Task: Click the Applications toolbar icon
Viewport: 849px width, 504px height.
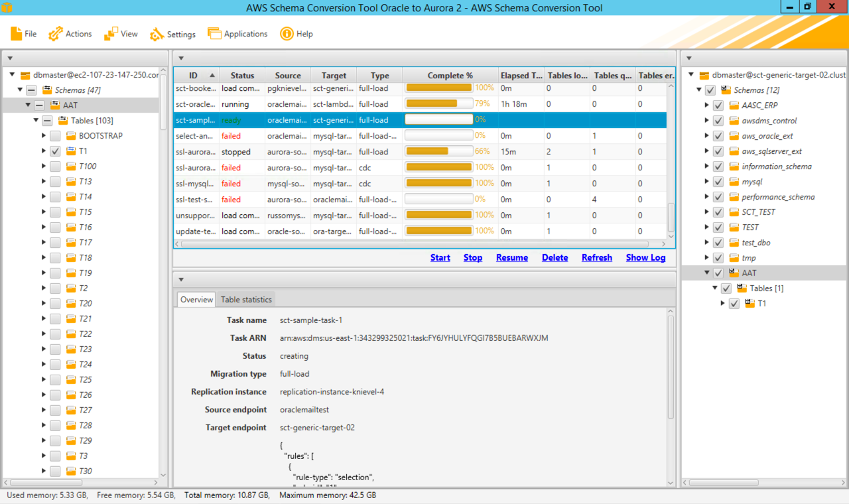Action: [x=214, y=34]
